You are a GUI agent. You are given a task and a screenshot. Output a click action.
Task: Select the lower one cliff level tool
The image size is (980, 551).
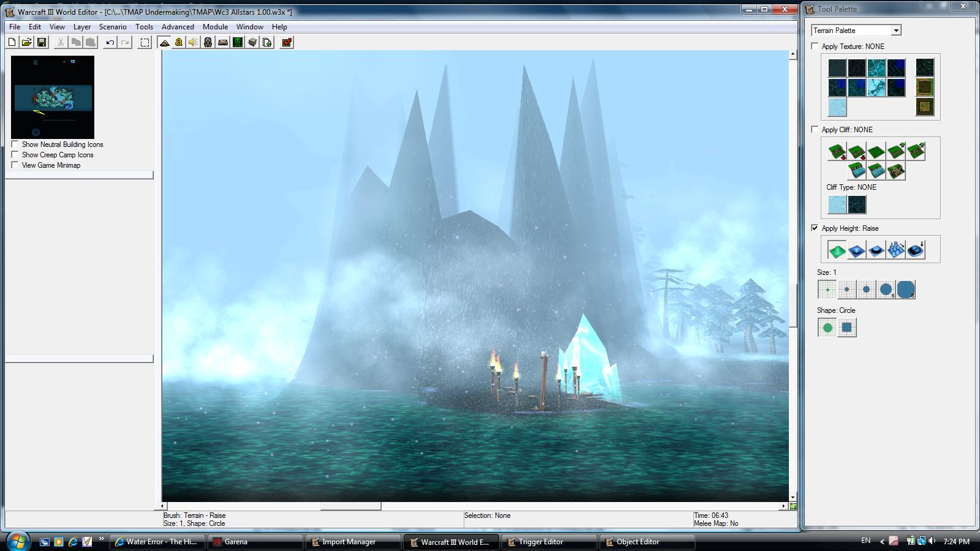[x=856, y=151]
